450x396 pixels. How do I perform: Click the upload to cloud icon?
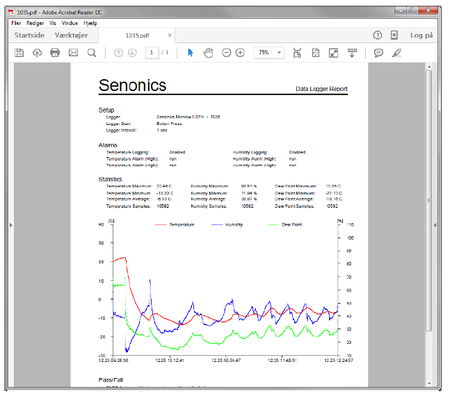click(x=37, y=53)
